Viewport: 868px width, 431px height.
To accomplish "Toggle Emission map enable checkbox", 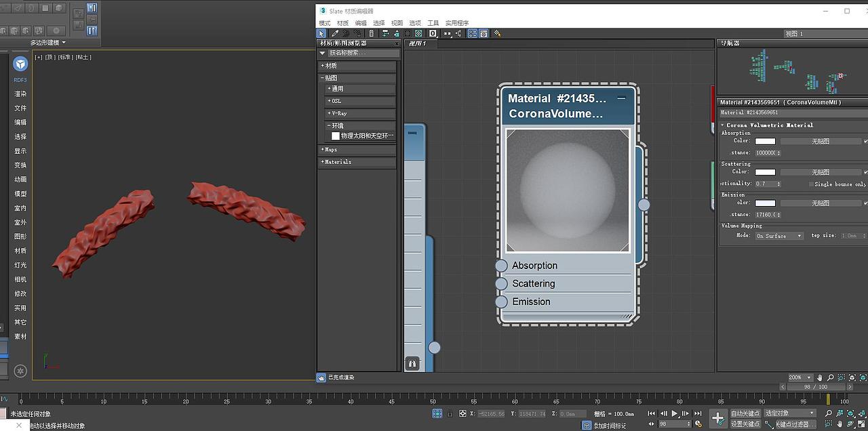I will (x=865, y=203).
